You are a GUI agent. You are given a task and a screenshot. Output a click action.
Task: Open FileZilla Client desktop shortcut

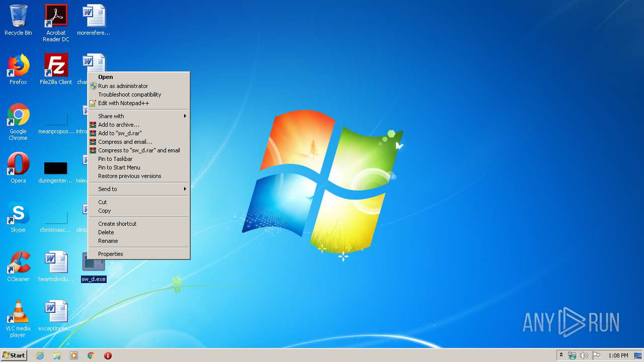click(x=56, y=69)
